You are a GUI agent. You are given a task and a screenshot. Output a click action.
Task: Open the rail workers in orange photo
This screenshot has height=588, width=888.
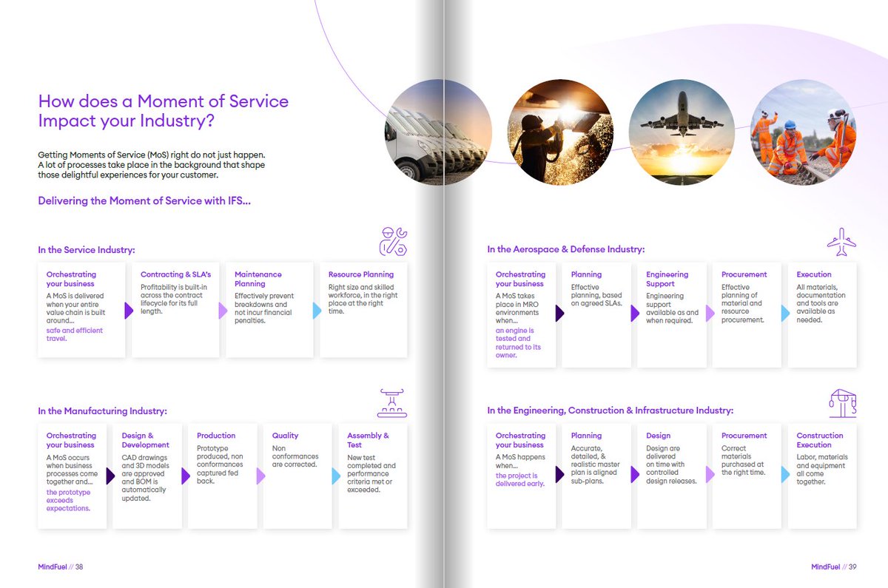pos(803,132)
